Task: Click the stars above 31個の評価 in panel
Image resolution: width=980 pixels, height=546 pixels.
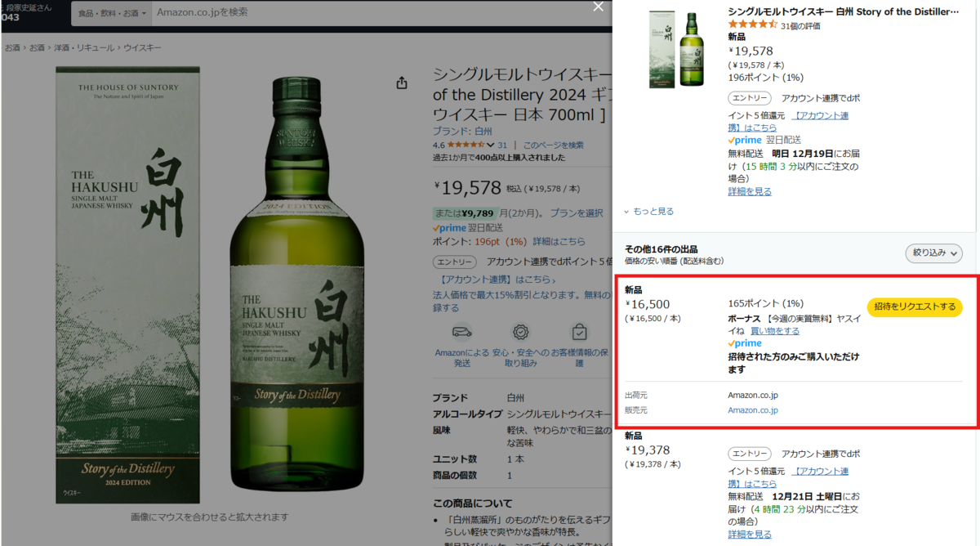Action: tap(753, 25)
